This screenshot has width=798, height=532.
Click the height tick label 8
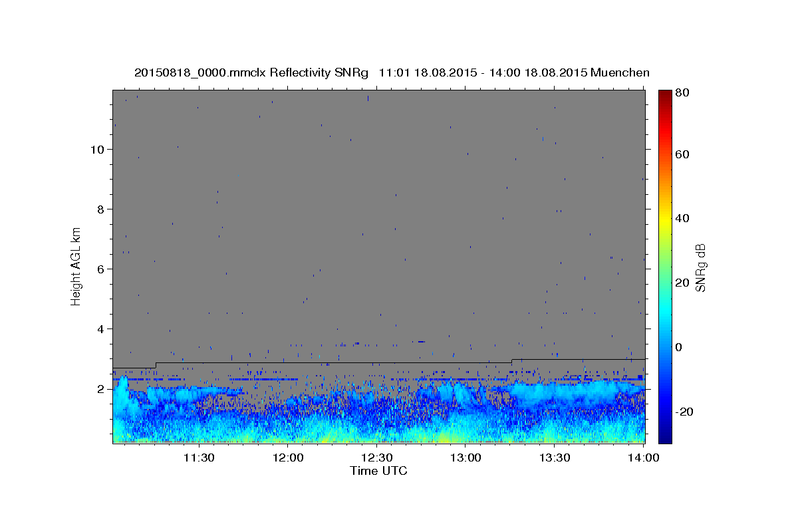[x=100, y=209]
